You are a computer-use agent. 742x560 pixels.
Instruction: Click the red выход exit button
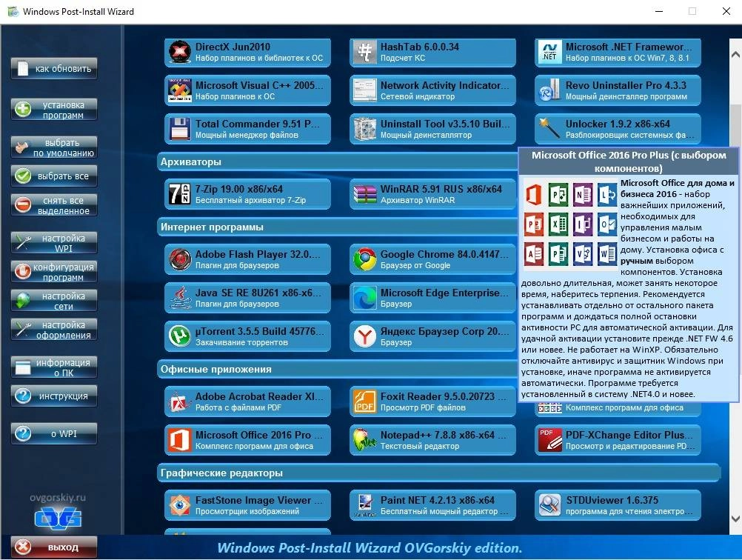(x=54, y=547)
